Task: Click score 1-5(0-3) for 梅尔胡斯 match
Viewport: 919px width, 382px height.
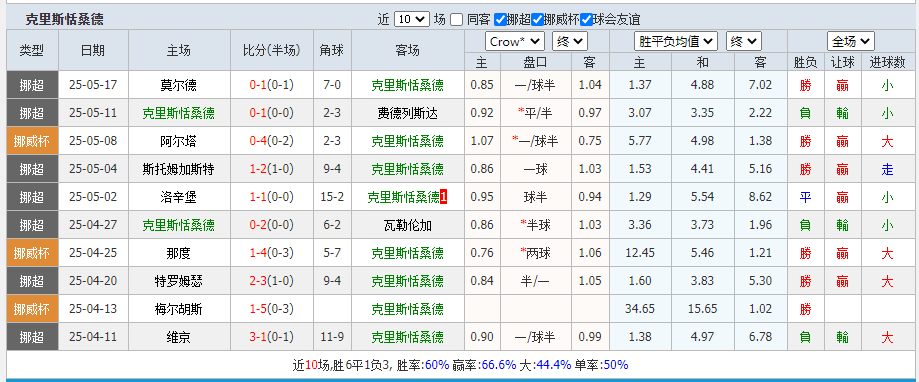Action: 271,308
